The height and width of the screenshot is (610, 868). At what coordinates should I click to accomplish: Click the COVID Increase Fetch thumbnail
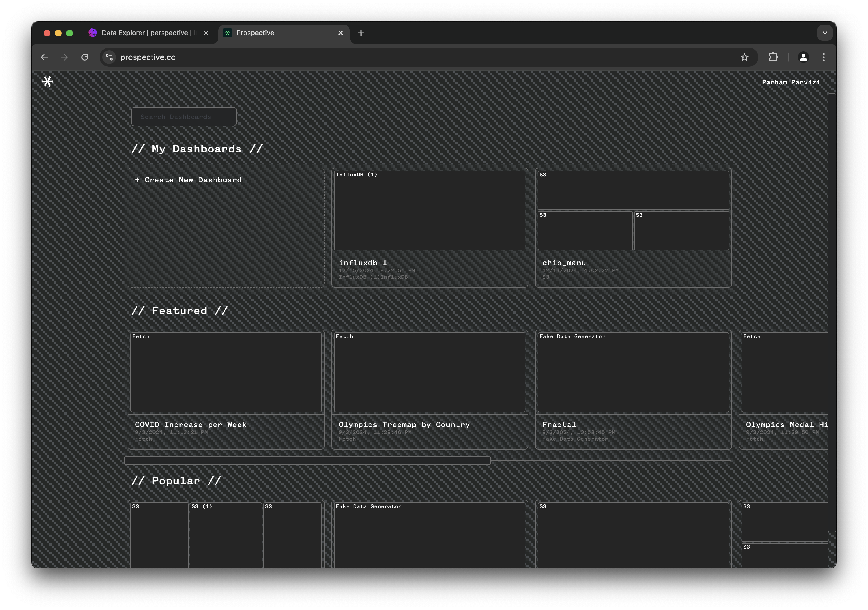point(226,372)
